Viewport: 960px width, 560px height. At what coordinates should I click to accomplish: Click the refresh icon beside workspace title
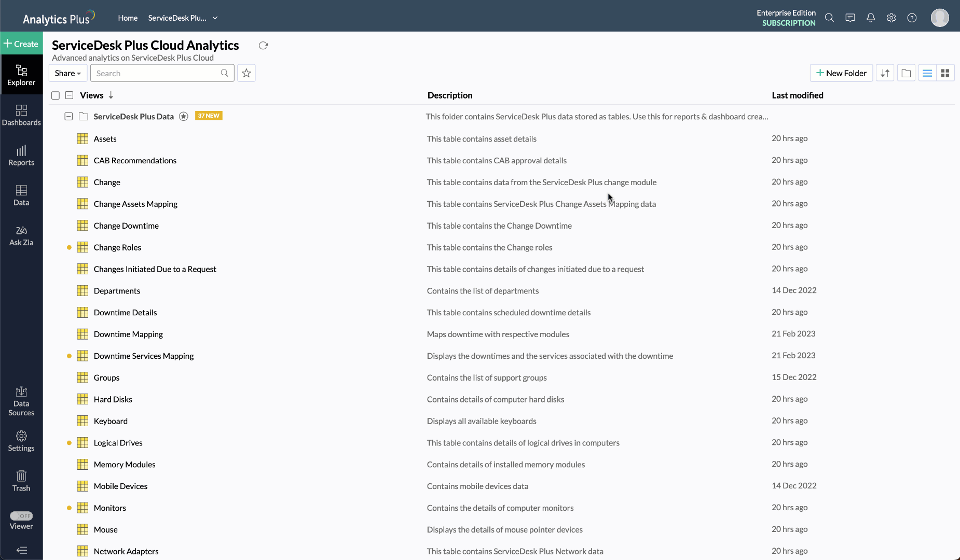tap(263, 46)
